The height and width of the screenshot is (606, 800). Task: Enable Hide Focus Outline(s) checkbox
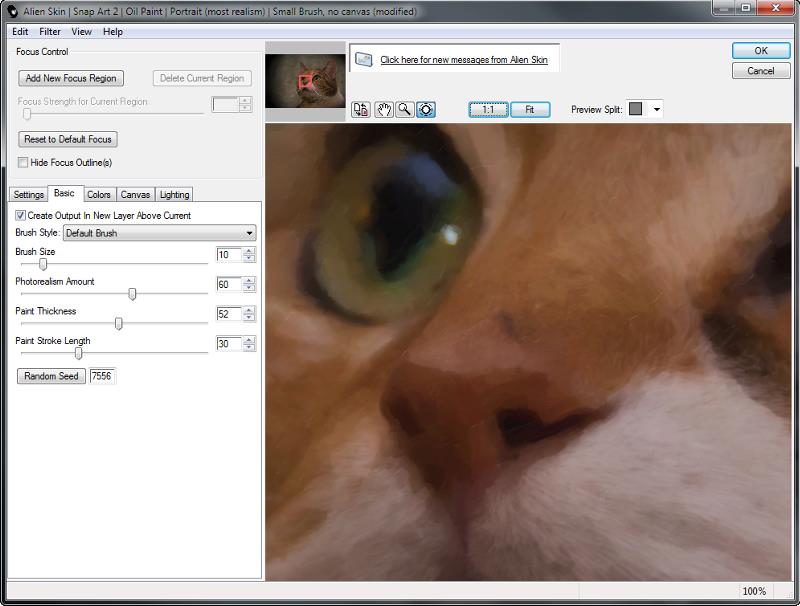pyautogui.click(x=23, y=162)
